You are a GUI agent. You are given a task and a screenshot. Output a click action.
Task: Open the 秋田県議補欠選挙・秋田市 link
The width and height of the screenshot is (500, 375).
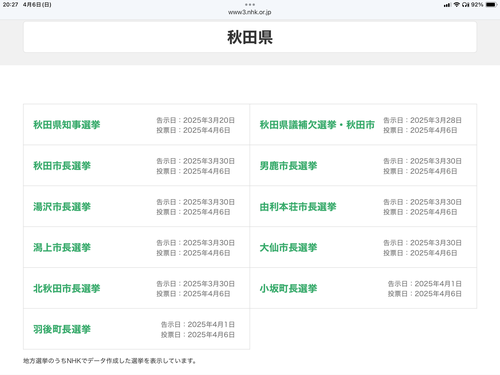317,125
